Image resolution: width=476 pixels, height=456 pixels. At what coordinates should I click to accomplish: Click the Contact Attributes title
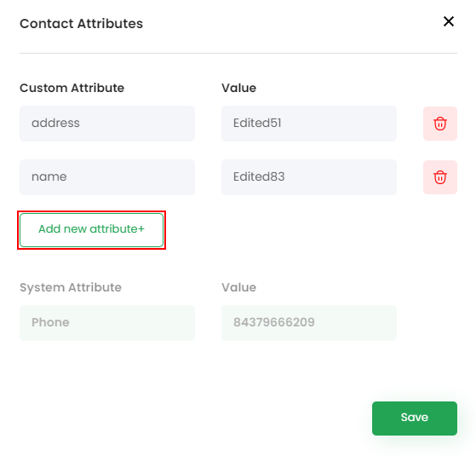point(81,24)
